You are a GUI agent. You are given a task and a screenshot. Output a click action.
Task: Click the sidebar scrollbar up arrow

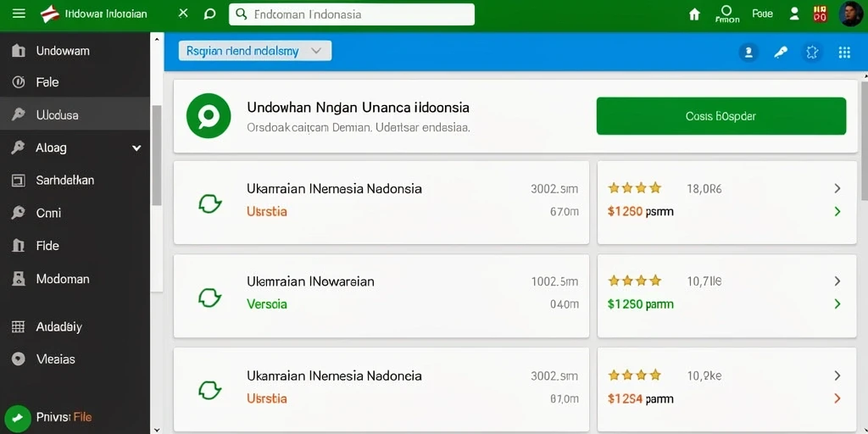tap(157, 40)
